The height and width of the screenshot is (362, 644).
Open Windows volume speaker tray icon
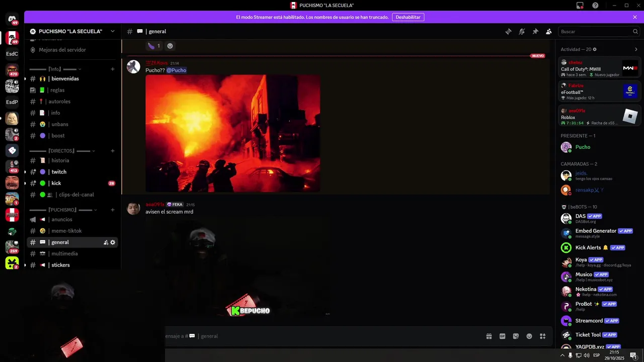click(587, 355)
